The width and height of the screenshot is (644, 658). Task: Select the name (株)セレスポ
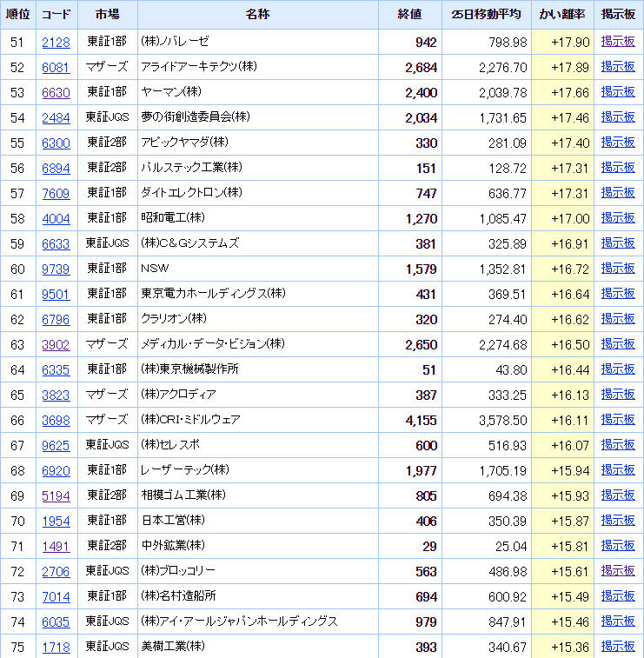tap(170, 444)
